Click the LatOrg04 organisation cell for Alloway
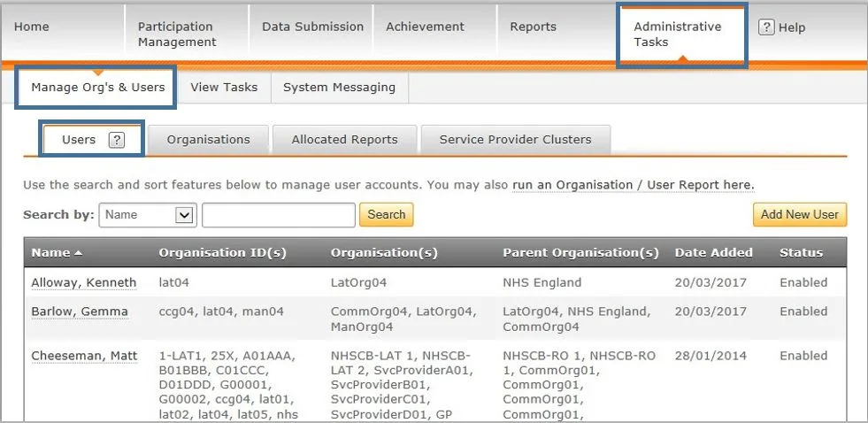The image size is (868, 423). click(x=358, y=283)
